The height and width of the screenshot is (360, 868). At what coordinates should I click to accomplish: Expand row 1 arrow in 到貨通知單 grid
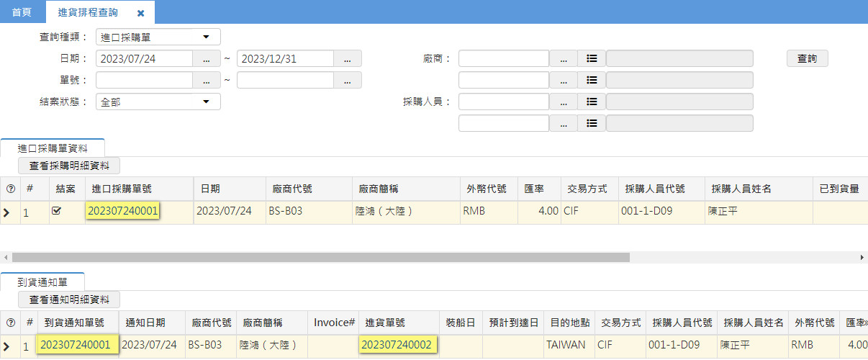[x=8, y=346]
